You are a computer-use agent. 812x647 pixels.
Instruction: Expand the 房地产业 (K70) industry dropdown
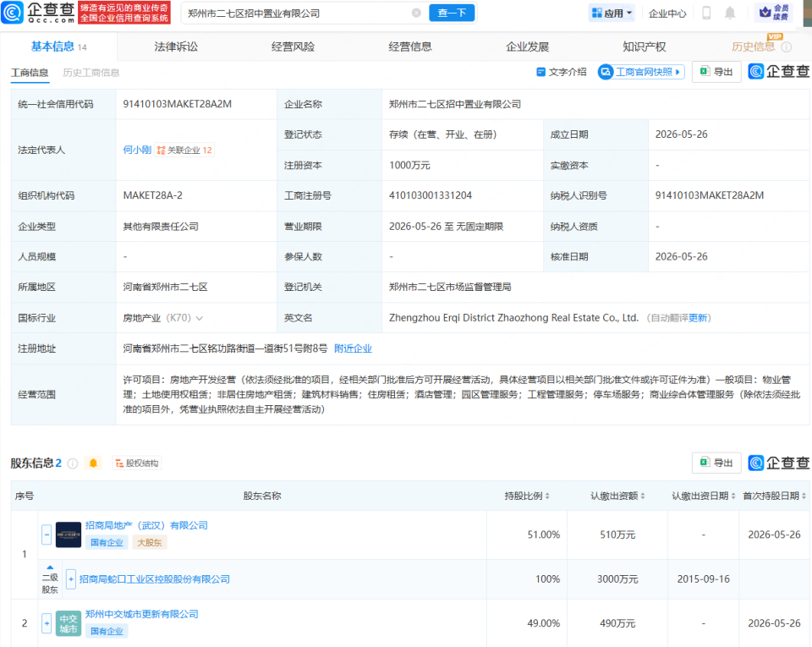click(200, 318)
